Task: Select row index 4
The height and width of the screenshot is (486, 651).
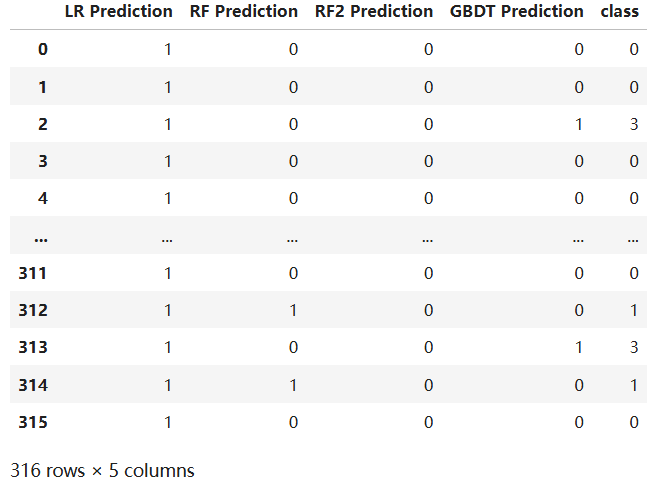Action: click(42, 198)
